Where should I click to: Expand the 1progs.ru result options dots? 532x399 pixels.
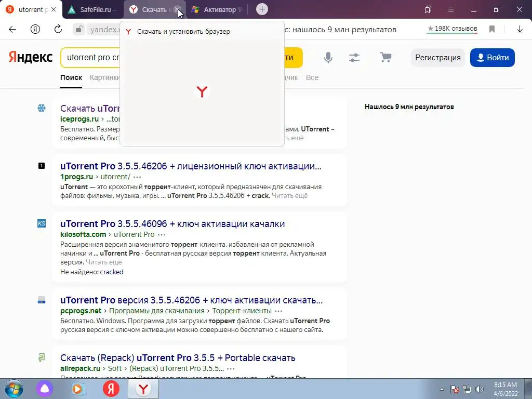pos(137,177)
